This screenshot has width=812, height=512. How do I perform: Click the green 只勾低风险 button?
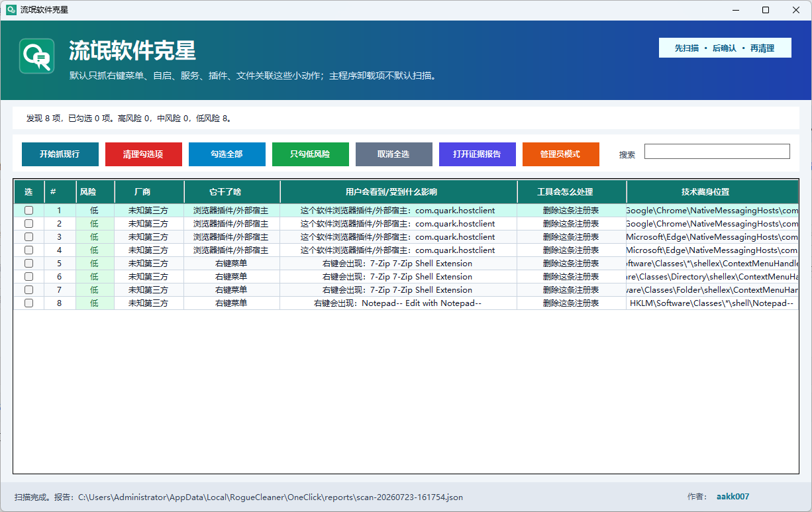coord(310,154)
